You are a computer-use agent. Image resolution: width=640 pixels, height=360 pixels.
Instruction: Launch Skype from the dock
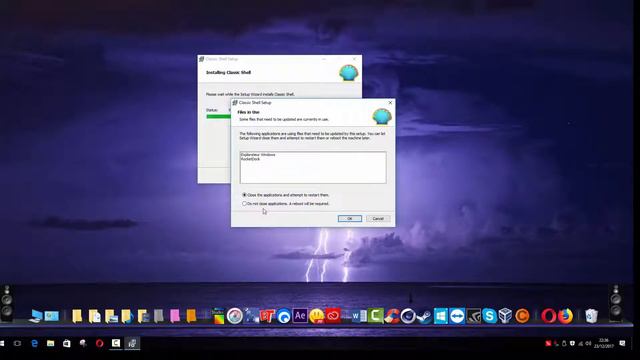coord(489,316)
